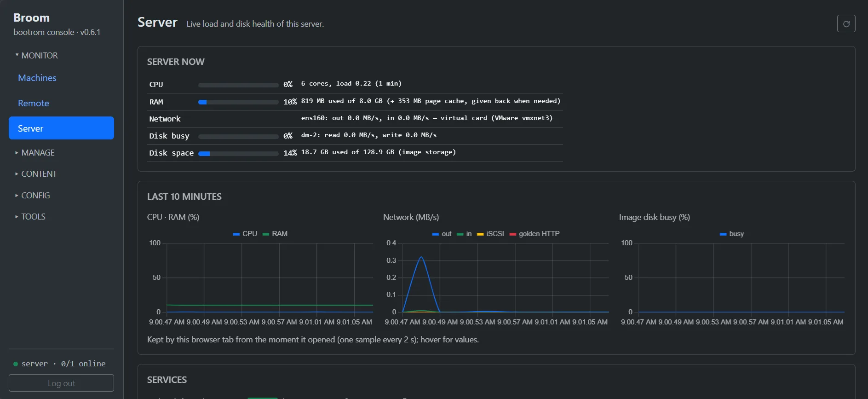Click the ens160 network details text
868x399 pixels.
pyautogui.click(x=427, y=118)
